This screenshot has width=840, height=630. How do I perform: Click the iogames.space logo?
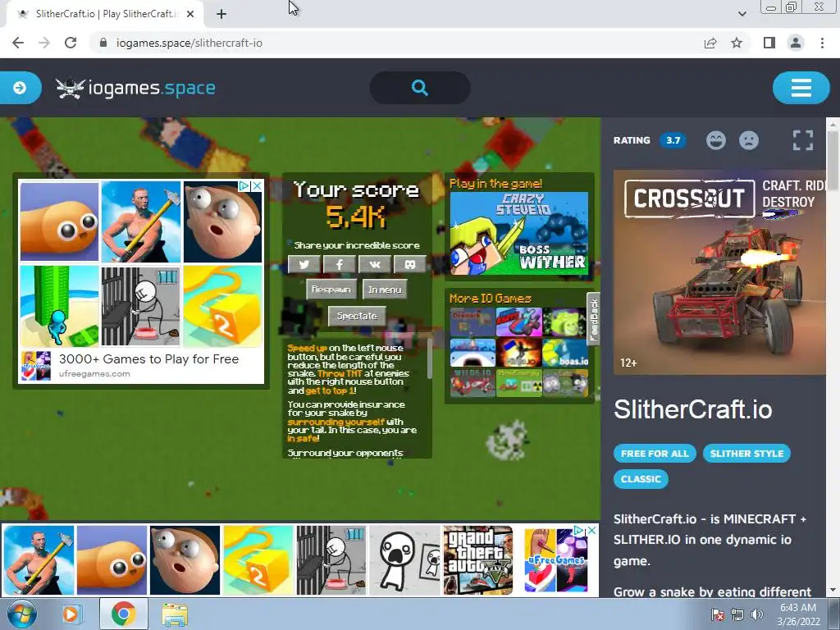point(135,88)
